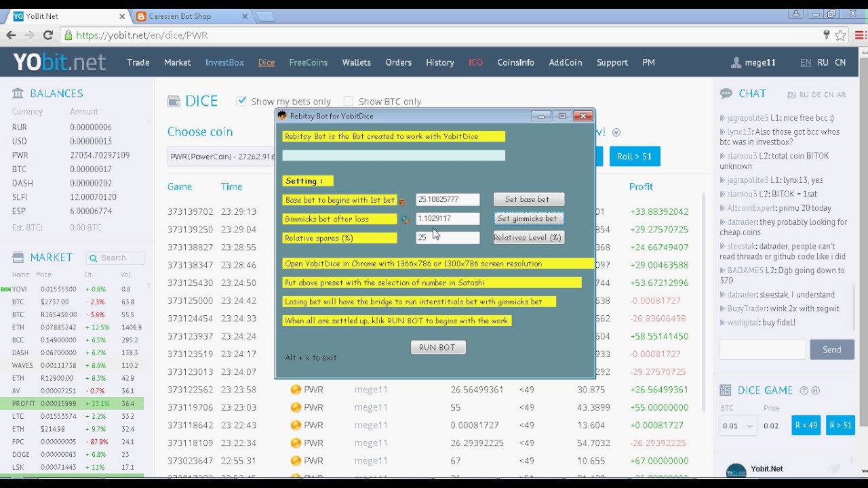Uncheck Show my bets only
This screenshot has height=488, width=868.
241,101
